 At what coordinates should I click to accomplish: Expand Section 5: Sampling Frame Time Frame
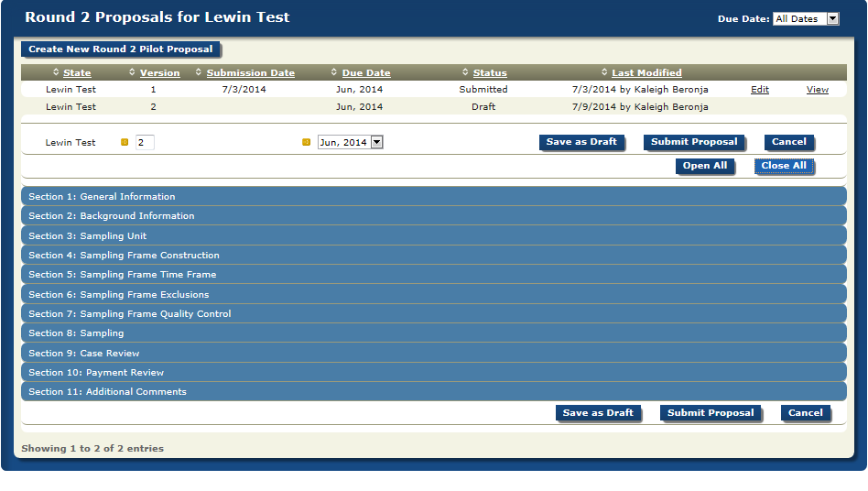(x=434, y=275)
